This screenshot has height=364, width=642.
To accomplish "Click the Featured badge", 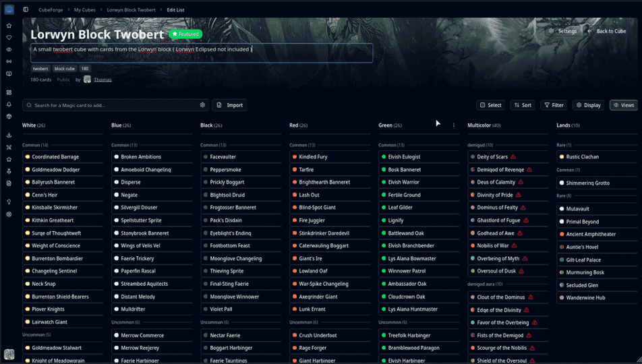I will (185, 34).
